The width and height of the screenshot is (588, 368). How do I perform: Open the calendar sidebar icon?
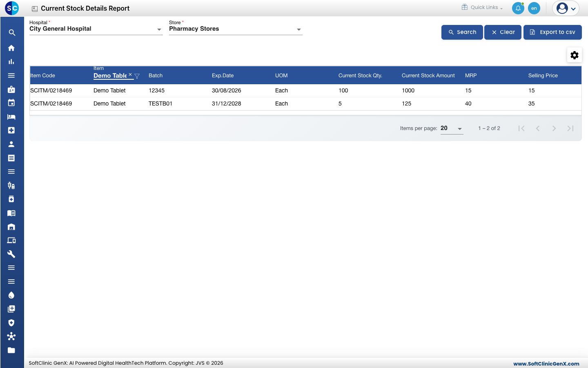point(11,103)
